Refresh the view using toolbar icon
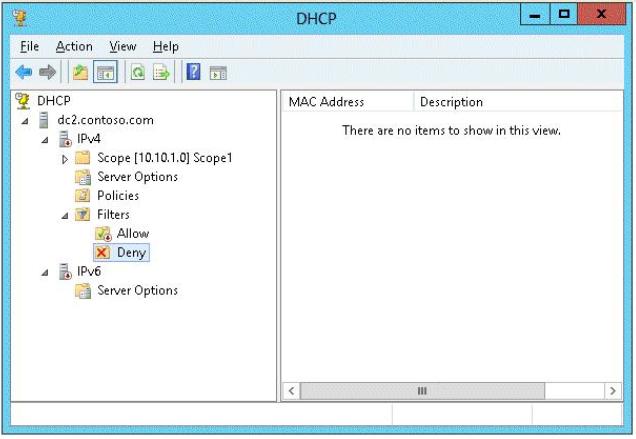 [x=138, y=72]
